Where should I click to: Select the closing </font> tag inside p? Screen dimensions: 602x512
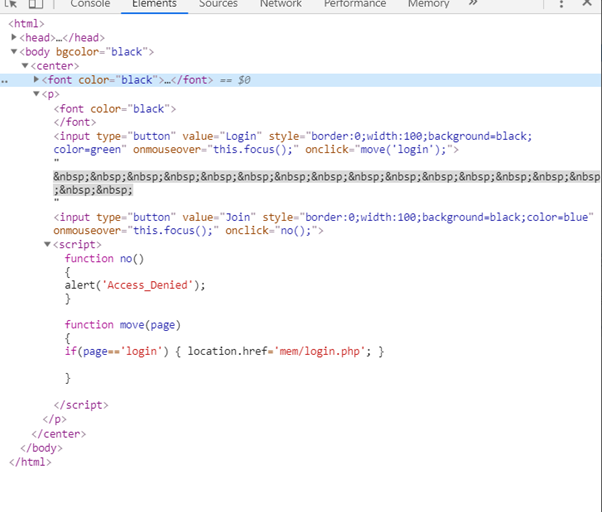click(x=75, y=122)
